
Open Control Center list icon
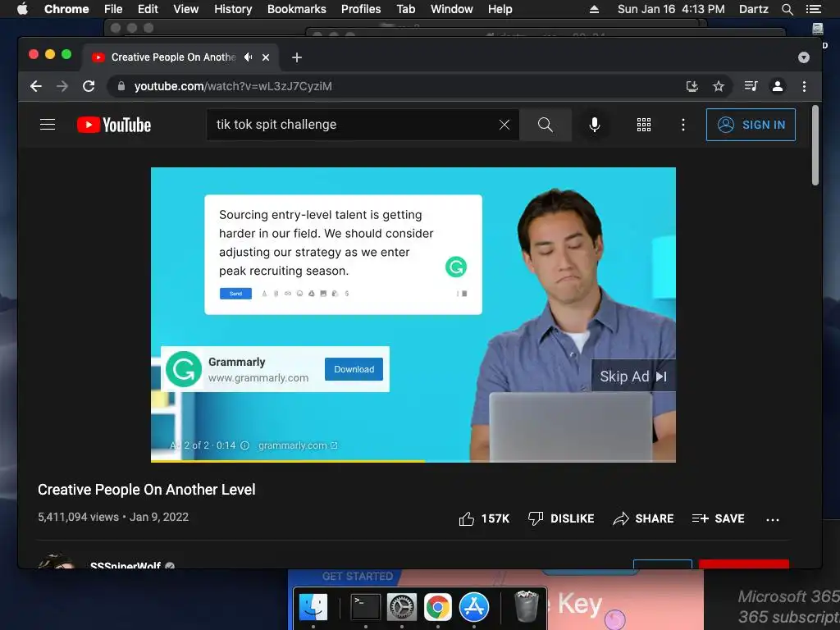tap(813, 9)
